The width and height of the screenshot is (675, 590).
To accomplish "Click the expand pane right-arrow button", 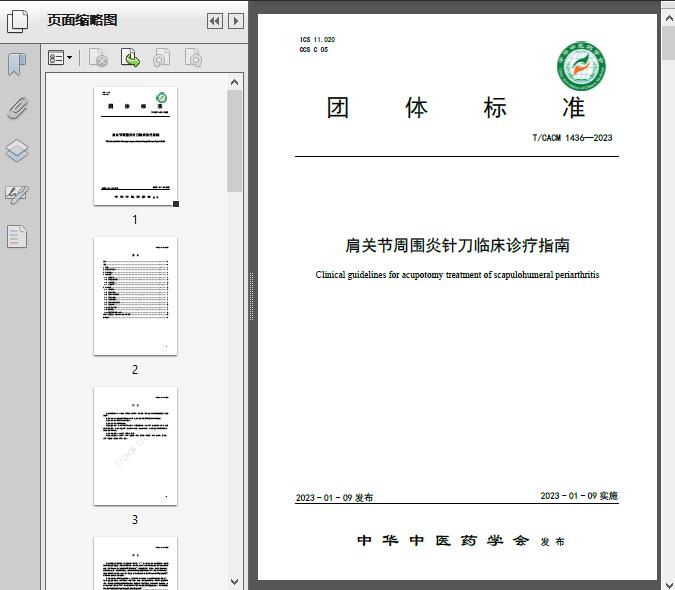I will click(236, 21).
